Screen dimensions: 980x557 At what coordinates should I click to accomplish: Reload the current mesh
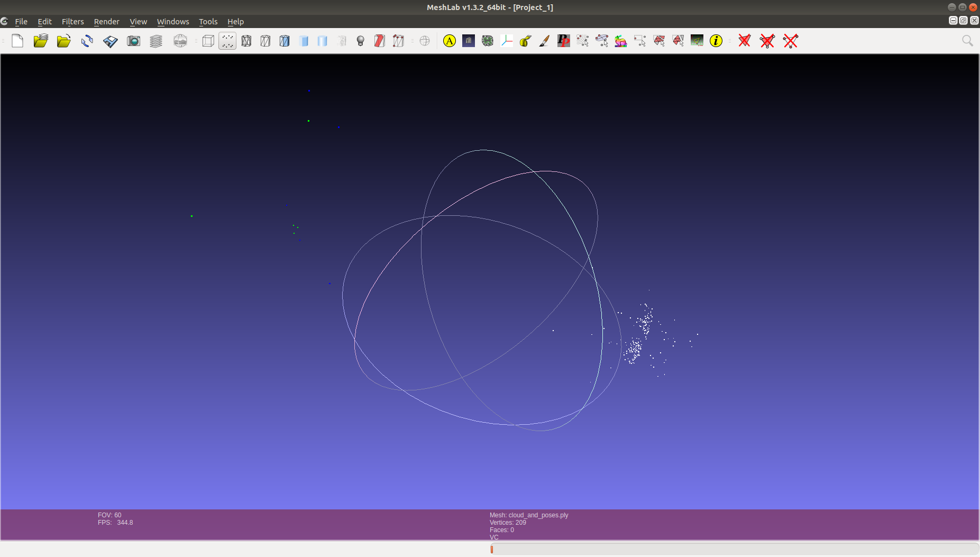coord(86,41)
